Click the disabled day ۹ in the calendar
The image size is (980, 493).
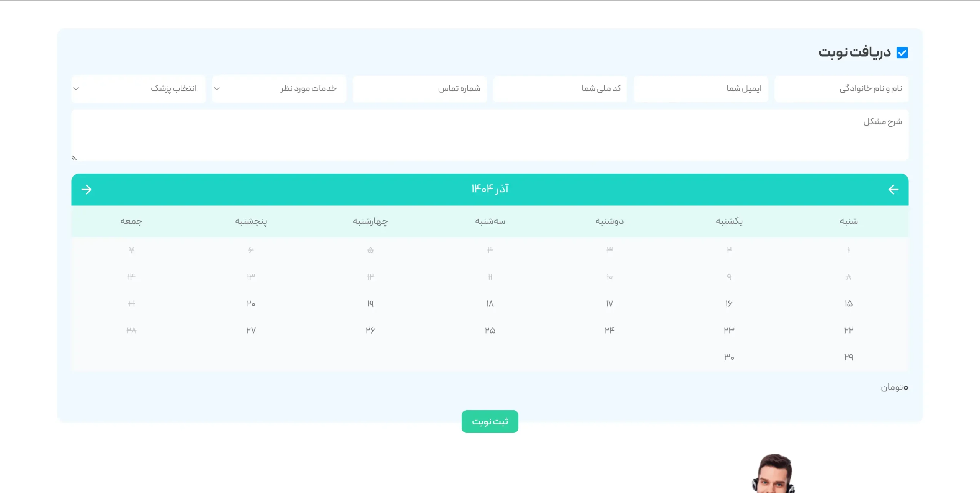[x=729, y=277]
